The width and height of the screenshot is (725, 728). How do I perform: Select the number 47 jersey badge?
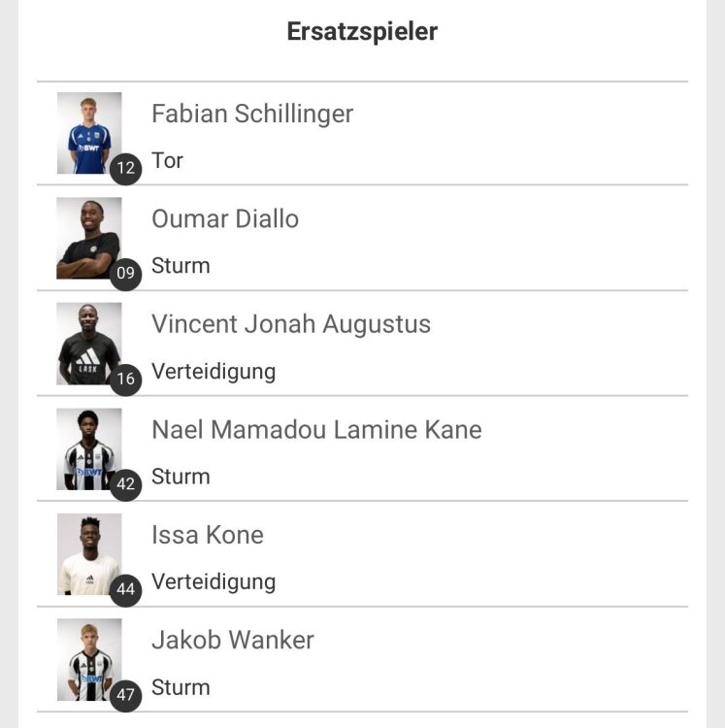125,695
